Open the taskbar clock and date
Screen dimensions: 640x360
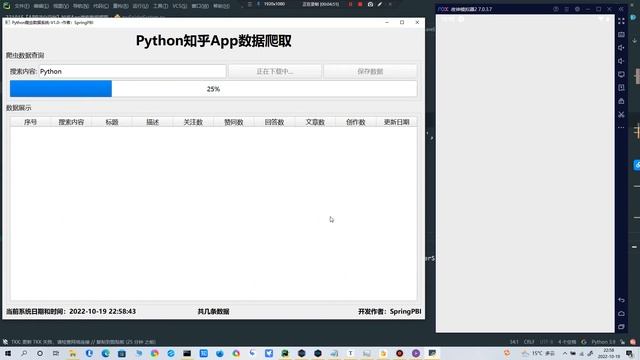[609, 353]
